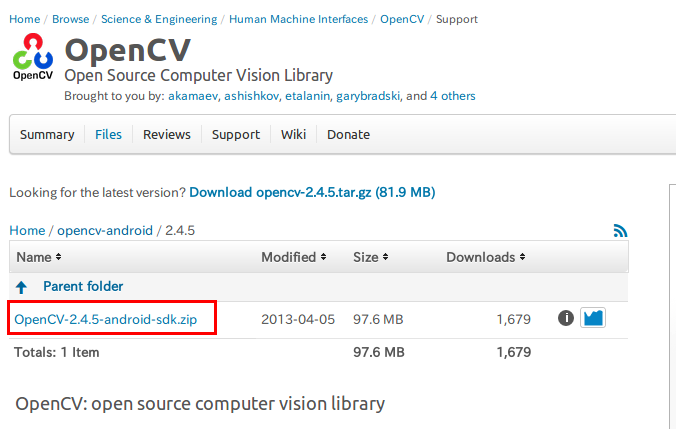The image size is (676, 429).
Task: Open the Reviews tab
Action: click(165, 135)
